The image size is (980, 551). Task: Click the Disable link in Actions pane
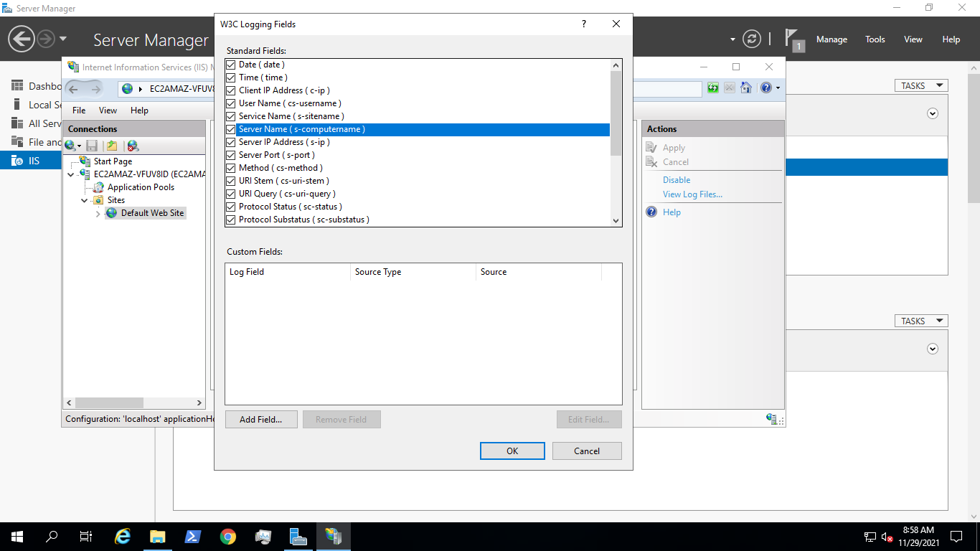677,180
